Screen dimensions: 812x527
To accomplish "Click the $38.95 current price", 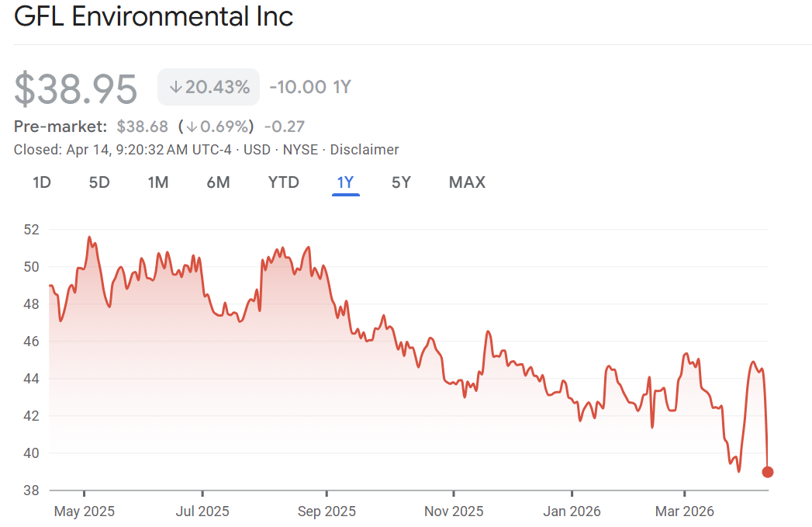I will pyautogui.click(x=76, y=88).
